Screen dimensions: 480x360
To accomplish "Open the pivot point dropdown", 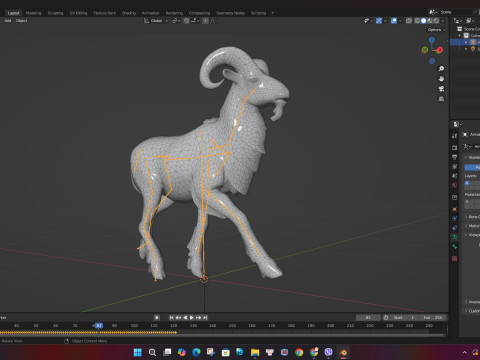I will [176, 21].
